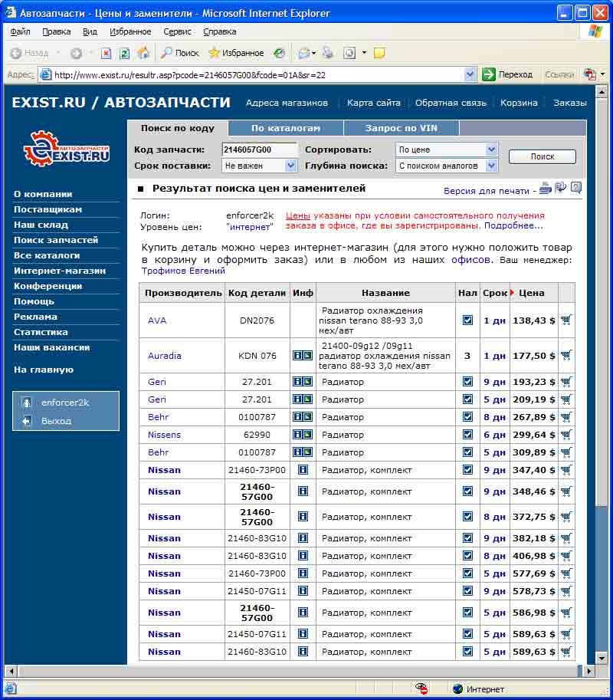
Task: Click the enforcer2k user profile icon
Action: pyautogui.click(x=27, y=403)
